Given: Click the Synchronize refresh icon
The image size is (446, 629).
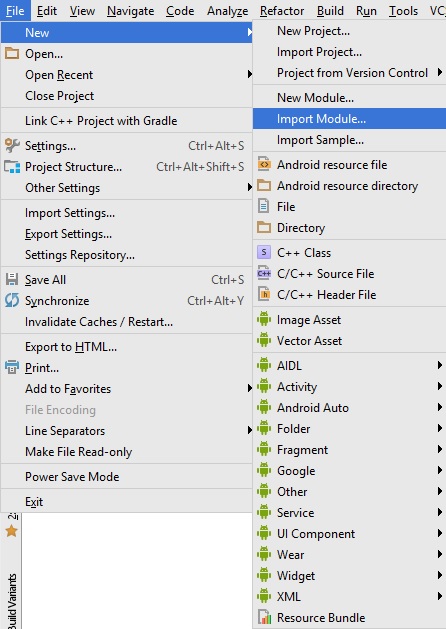Looking at the screenshot, I should [12, 300].
